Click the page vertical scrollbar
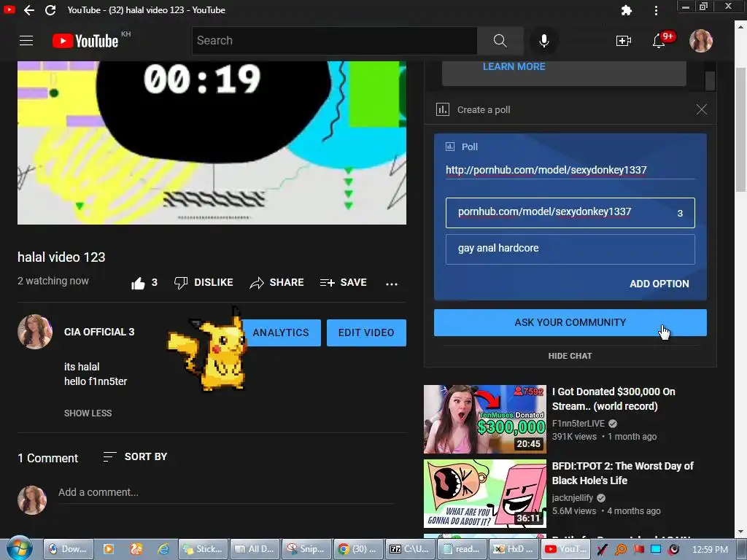Viewport: 747px width, 560px height. coord(741,128)
